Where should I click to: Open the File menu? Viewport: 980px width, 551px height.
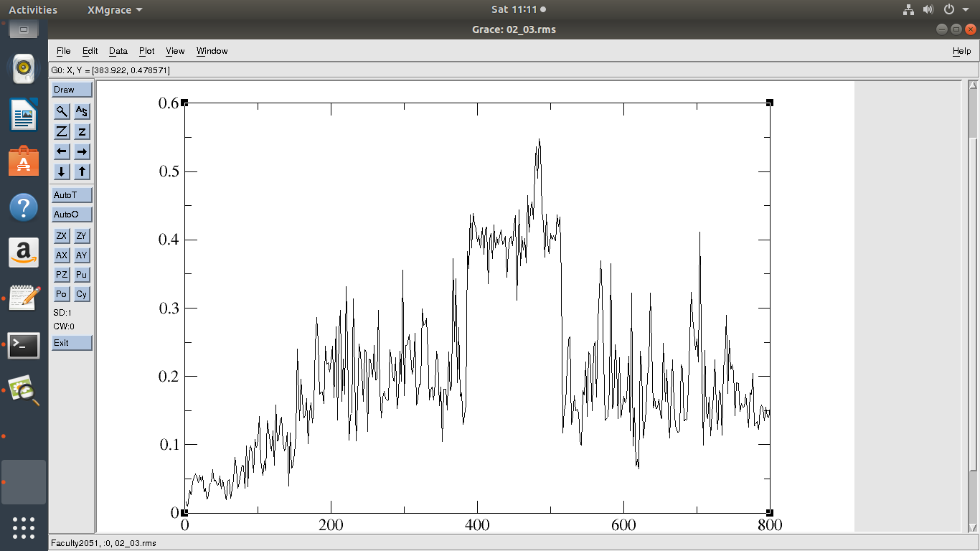(x=63, y=51)
